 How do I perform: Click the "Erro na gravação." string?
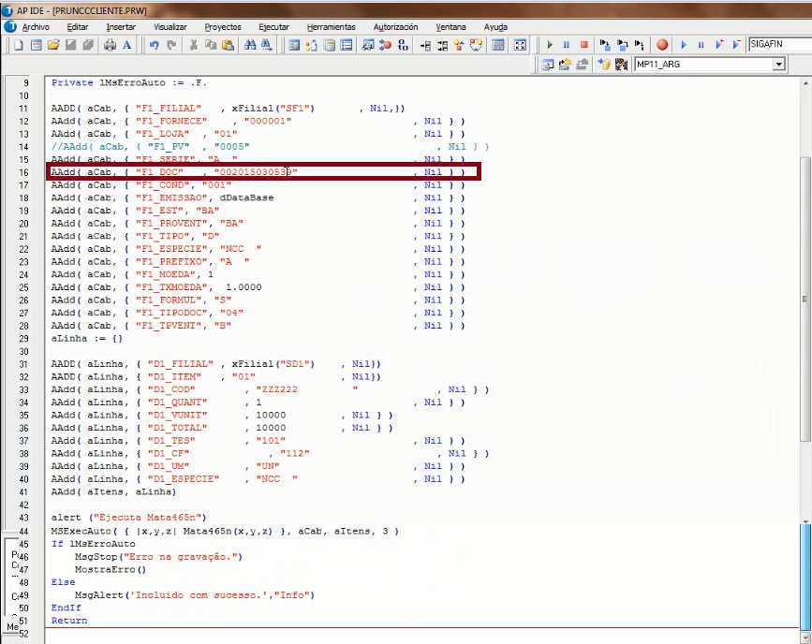pyautogui.click(x=180, y=557)
